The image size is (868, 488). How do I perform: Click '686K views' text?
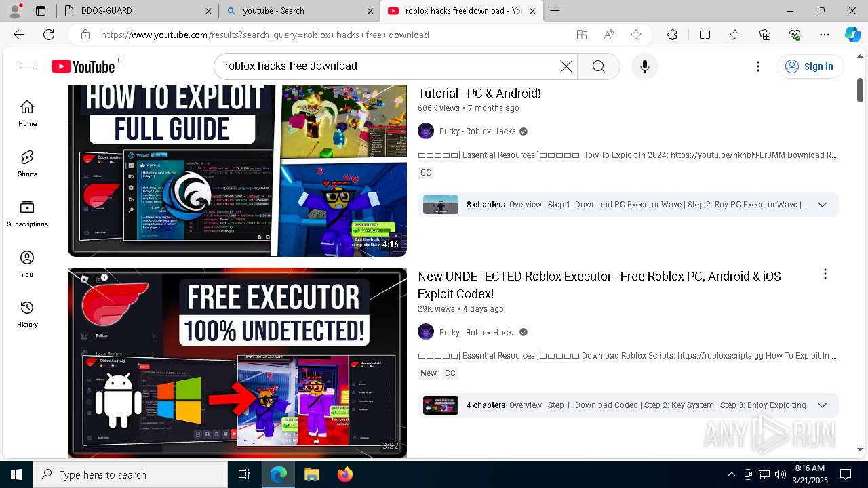(439, 108)
